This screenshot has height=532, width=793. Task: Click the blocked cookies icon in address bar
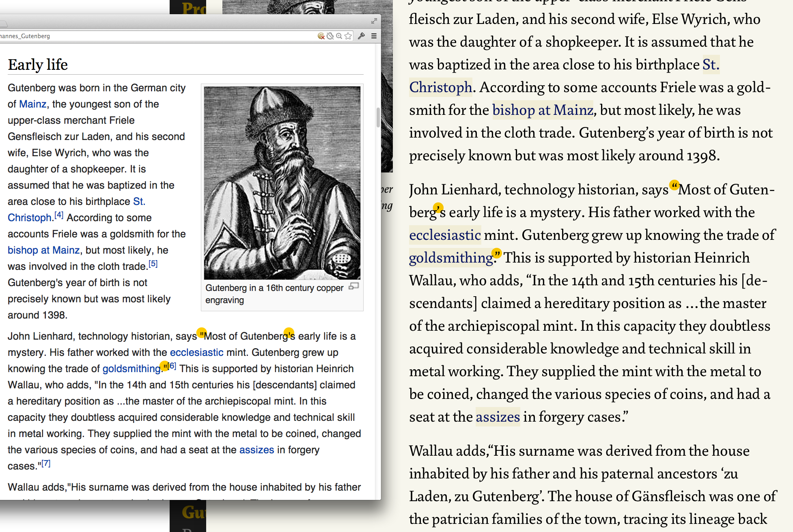pos(321,36)
